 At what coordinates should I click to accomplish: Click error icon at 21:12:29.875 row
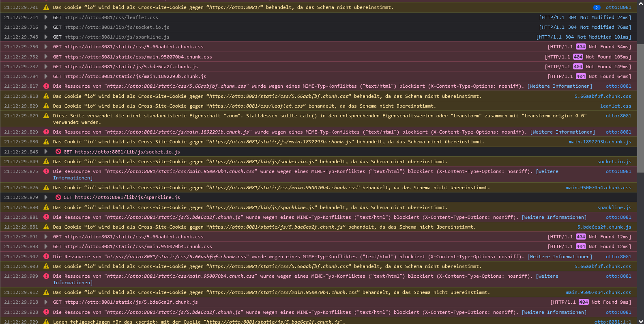(x=46, y=171)
